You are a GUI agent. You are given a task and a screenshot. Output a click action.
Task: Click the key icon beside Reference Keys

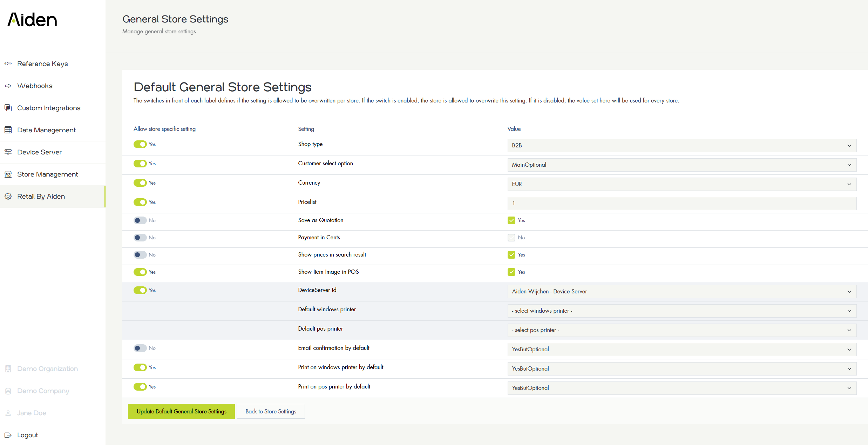click(x=8, y=64)
